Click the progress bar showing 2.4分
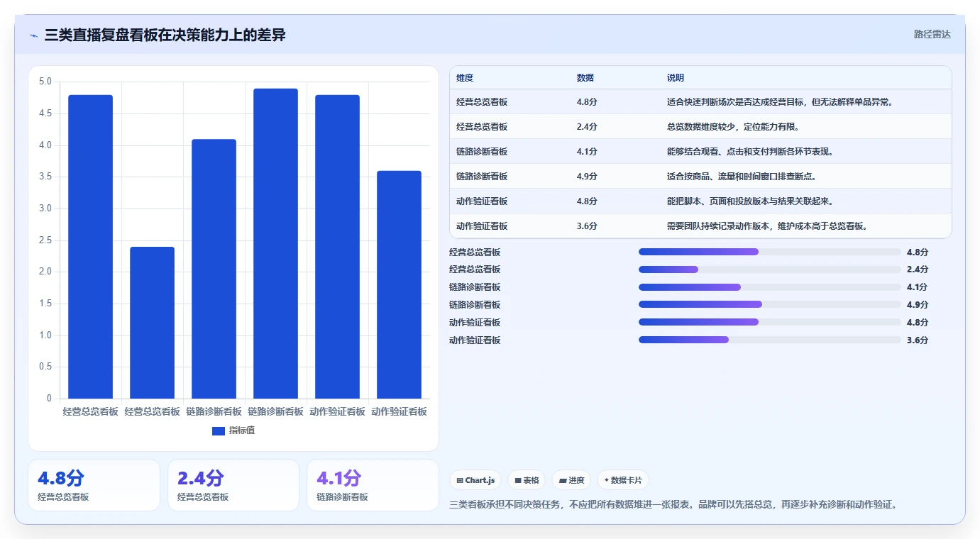The image size is (980, 539). point(769,269)
